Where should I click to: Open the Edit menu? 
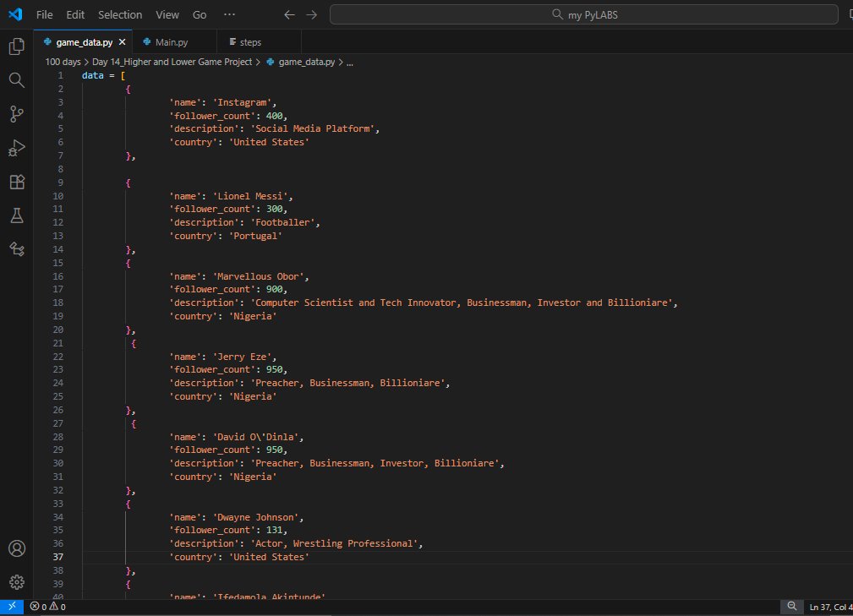coord(75,14)
